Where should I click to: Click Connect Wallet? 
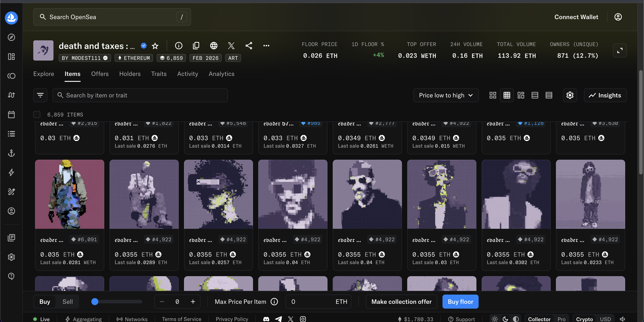[x=576, y=17]
